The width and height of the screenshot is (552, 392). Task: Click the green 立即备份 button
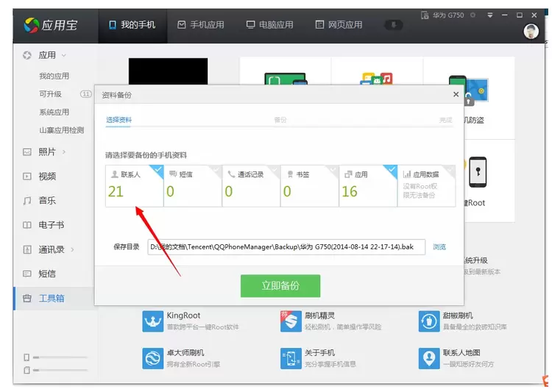tap(280, 286)
